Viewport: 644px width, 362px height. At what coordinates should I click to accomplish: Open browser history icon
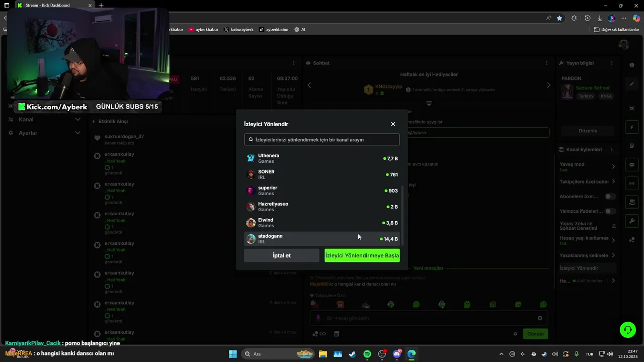pyautogui.click(x=587, y=18)
